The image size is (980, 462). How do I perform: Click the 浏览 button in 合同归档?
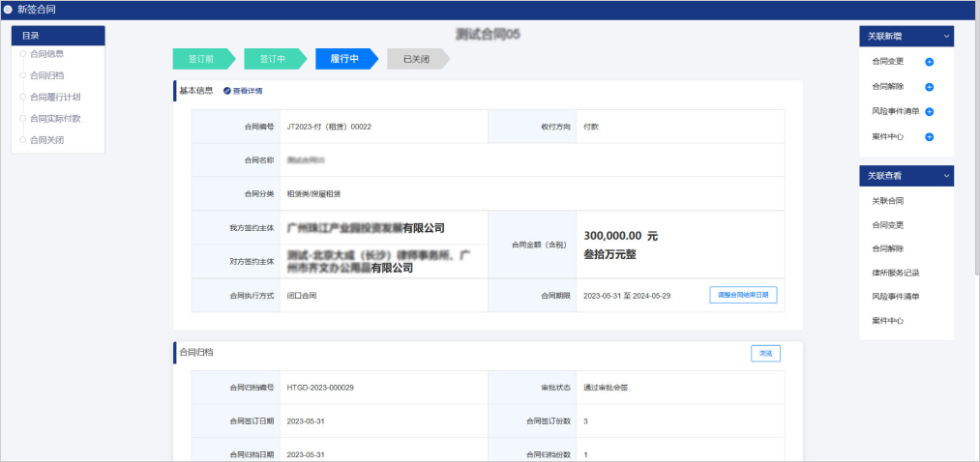pyautogui.click(x=765, y=354)
